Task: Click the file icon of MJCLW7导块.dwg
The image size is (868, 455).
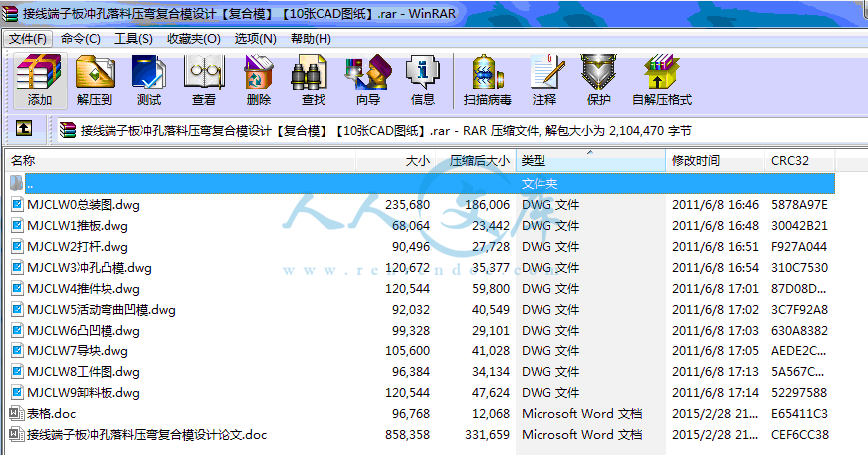Action: tap(17, 350)
